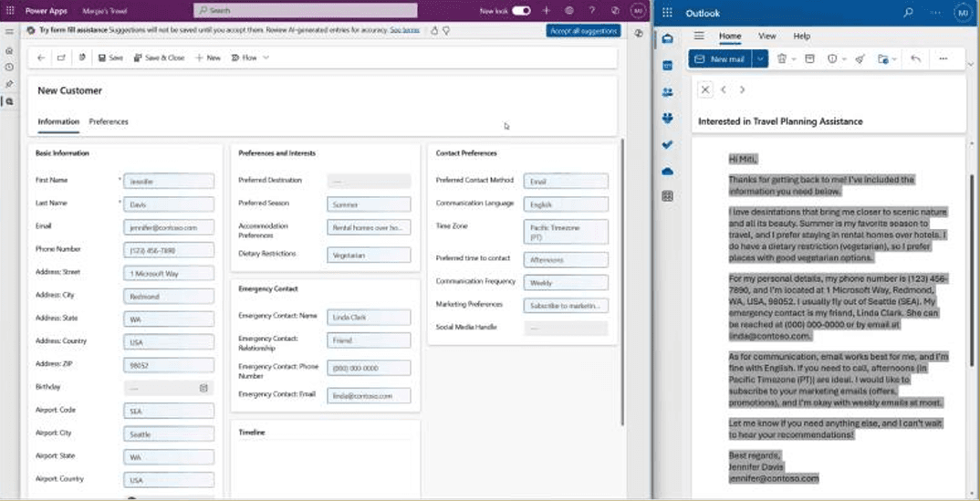Open Power Apps help question mark
980x501 pixels.
click(592, 11)
